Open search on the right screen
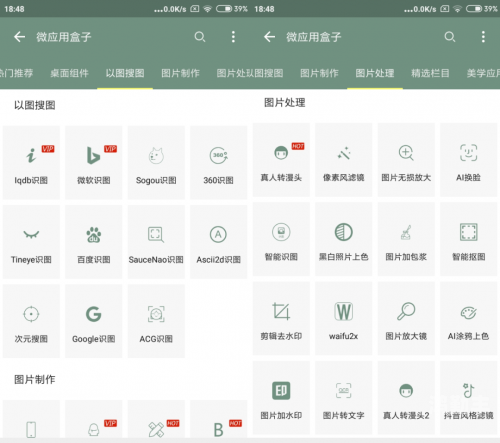Viewport: 500px width, 443px height. pyautogui.click(x=450, y=37)
